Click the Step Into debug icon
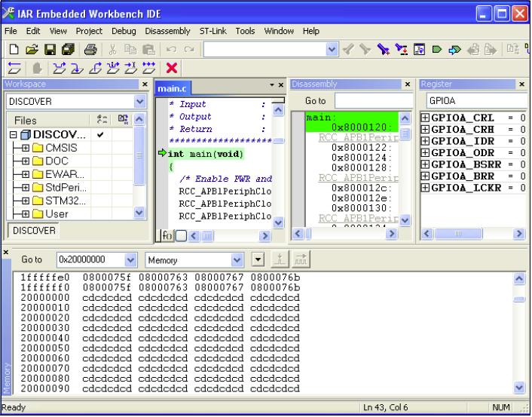532x417 pixels. pyautogui.click(x=77, y=68)
